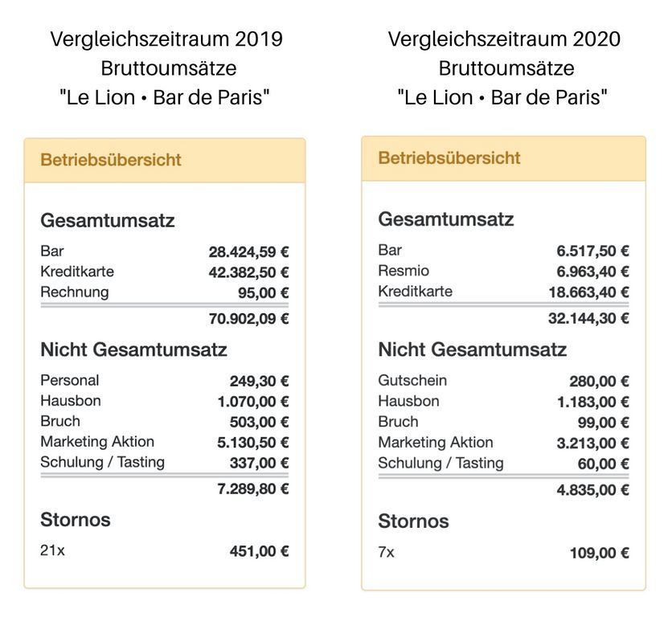Select the 2020 total 32.144,30 €
672x617 pixels.
click(588, 319)
